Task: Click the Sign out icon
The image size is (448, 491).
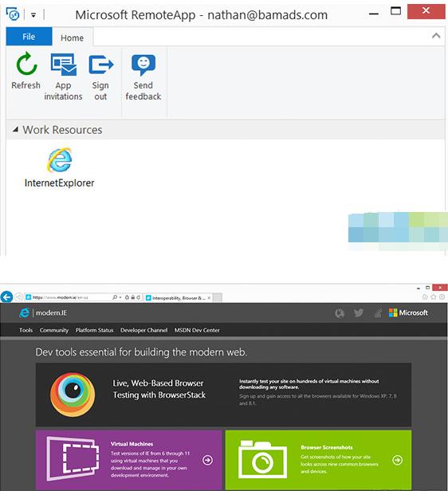Action: pyautogui.click(x=100, y=65)
